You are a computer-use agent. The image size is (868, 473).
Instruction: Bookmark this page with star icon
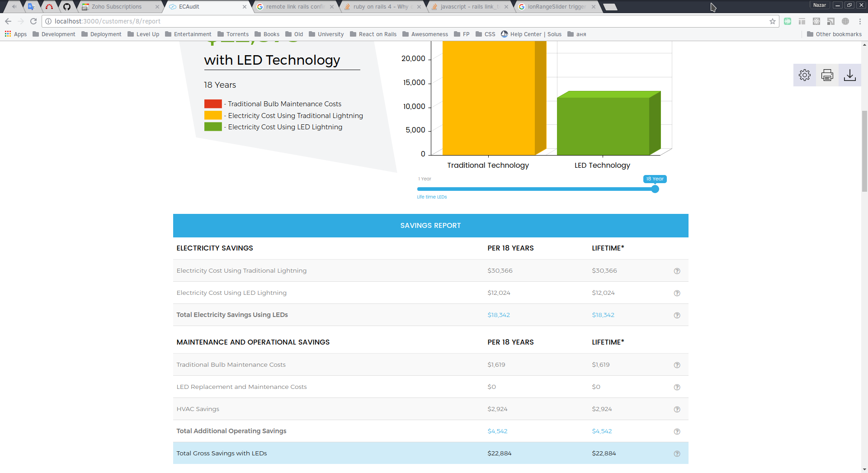773,21
